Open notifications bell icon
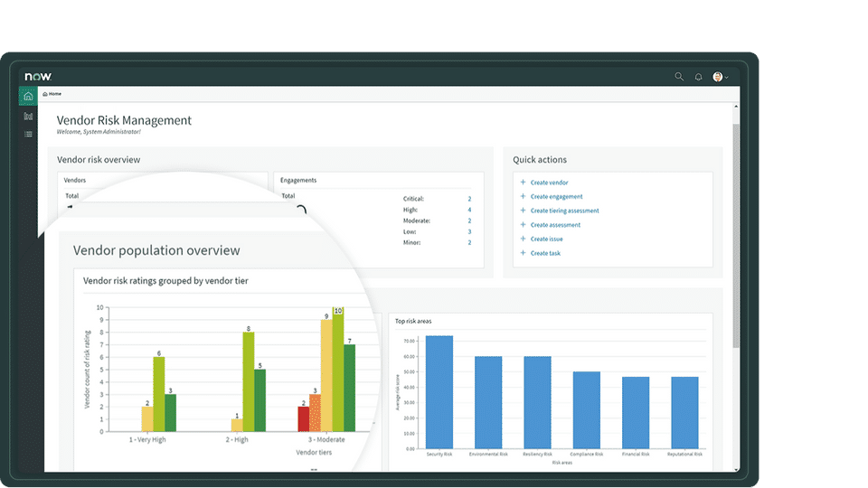This screenshot has height=488, width=868. pyautogui.click(x=698, y=77)
